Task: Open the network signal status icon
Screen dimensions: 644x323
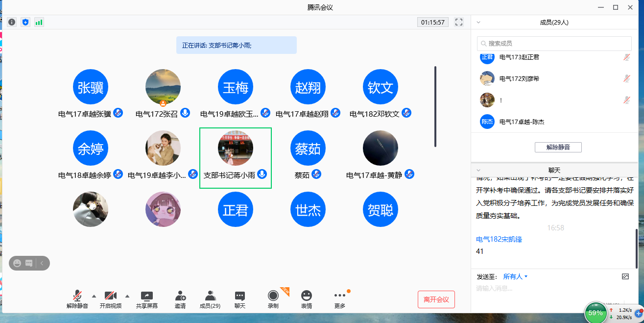Action: [x=39, y=22]
